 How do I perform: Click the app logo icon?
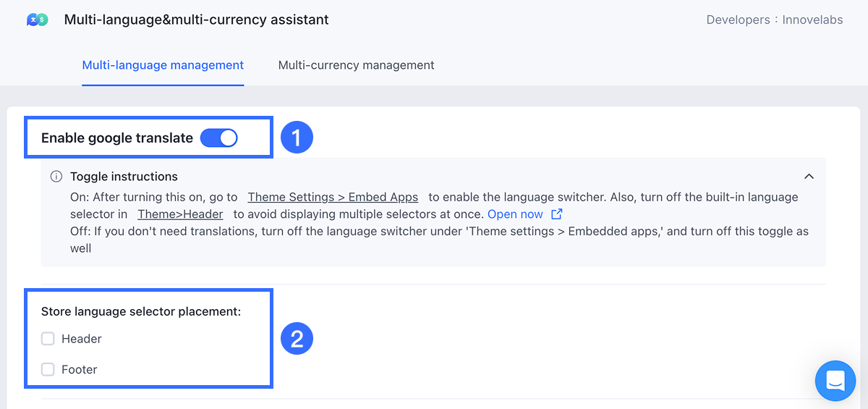click(x=37, y=20)
